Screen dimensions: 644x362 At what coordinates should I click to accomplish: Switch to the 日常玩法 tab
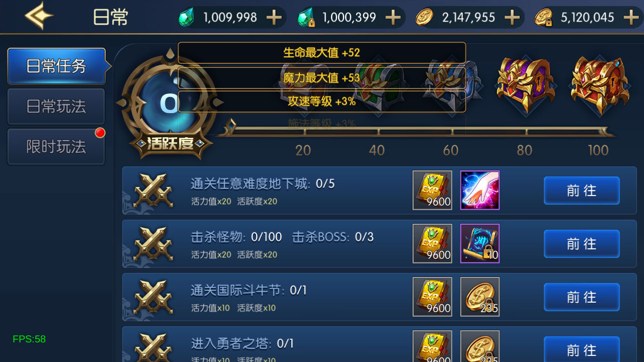click(x=56, y=106)
